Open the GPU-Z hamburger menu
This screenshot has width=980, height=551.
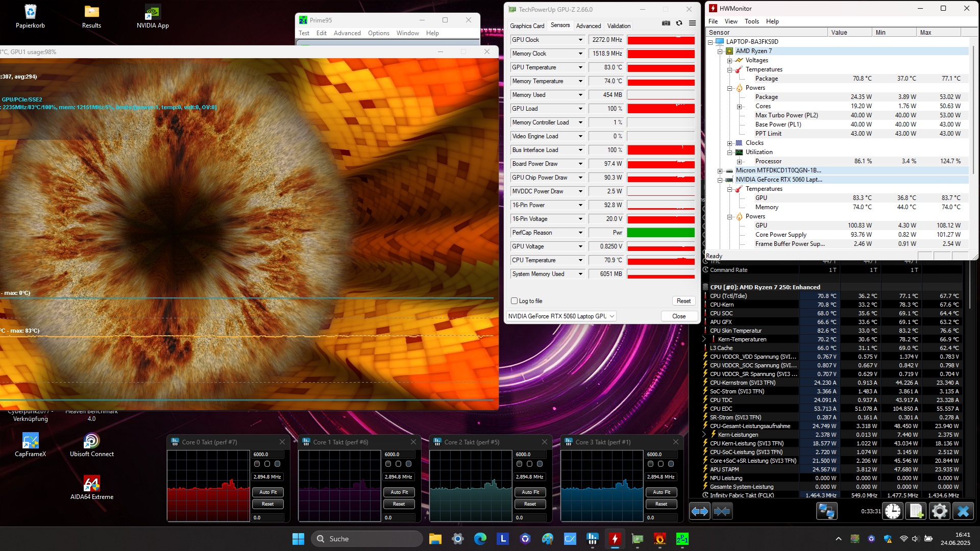[x=692, y=23]
